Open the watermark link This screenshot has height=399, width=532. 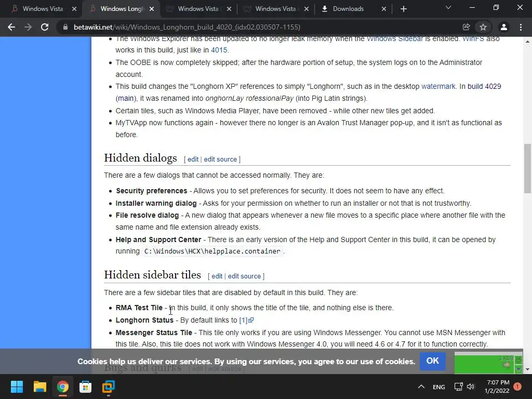point(438,86)
